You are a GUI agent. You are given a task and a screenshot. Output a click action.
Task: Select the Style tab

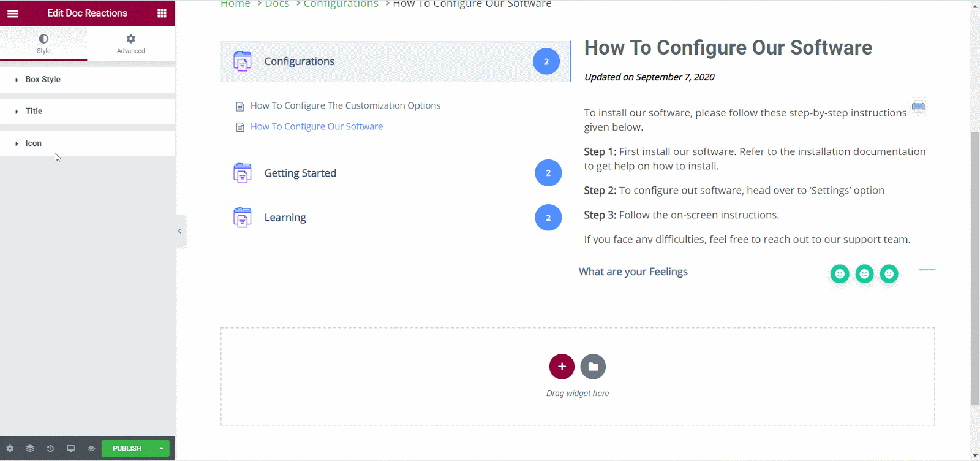[43, 44]
